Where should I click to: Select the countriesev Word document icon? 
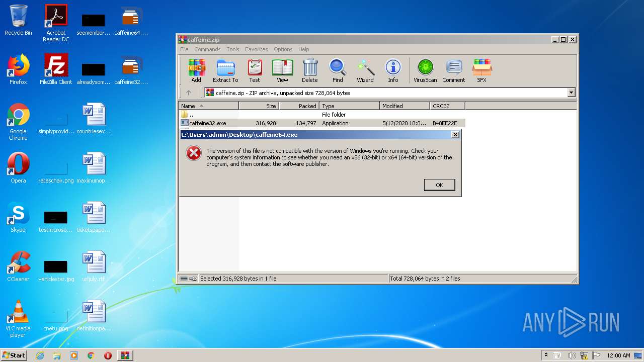94,119
